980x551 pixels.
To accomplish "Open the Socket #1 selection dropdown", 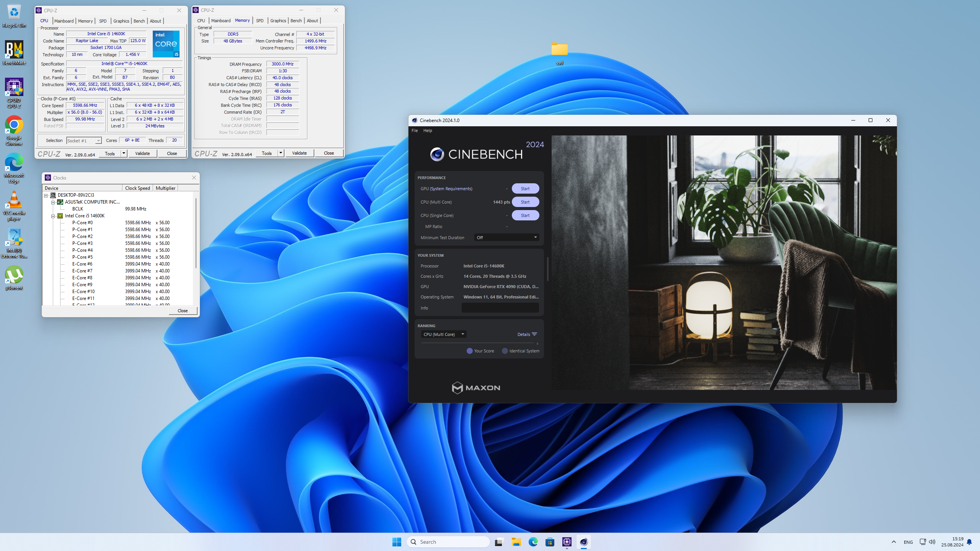I will coord(84,141).
